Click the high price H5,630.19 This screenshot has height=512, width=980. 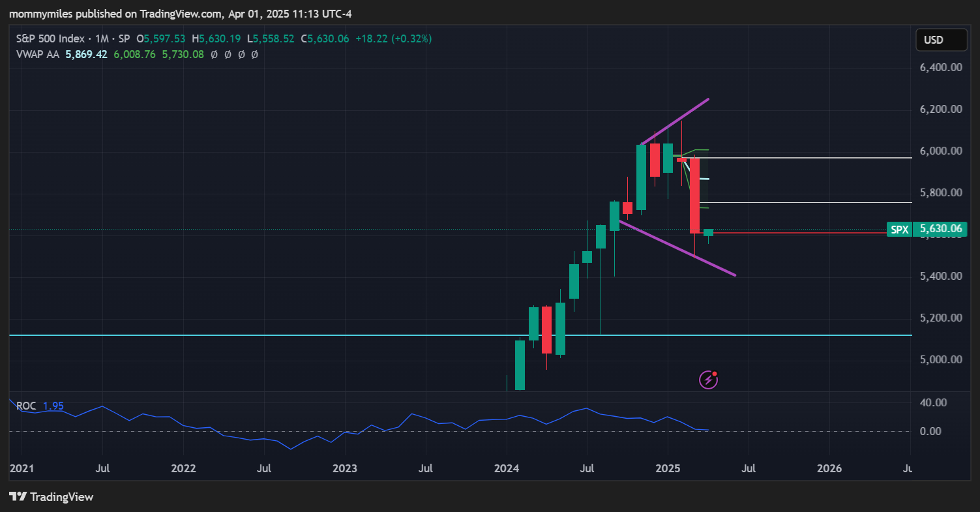click(x=216, y=39)
